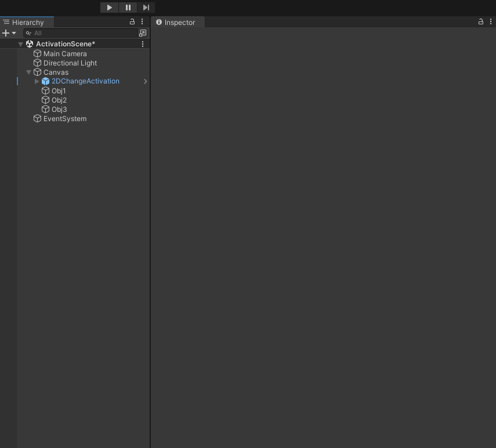The height and width of the screenshot is (448, 496).
Task: Open the Inspector panel options menu
Action: coord(490,22)
